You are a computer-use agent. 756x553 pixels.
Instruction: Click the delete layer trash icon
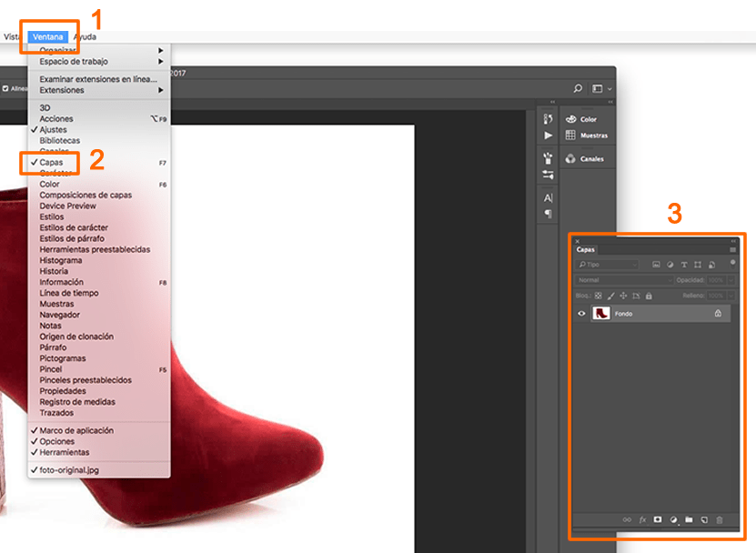[x=720, y=519]
